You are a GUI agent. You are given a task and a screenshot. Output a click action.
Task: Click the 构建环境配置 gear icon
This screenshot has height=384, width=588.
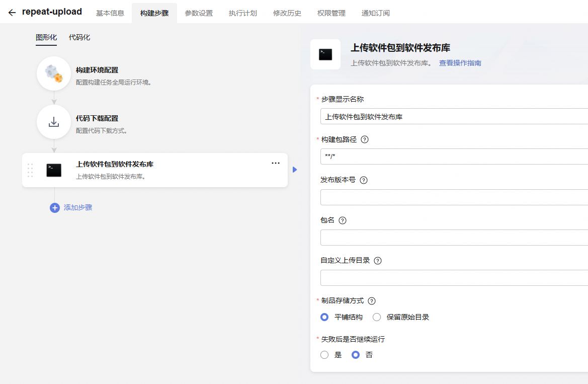(54, 73)
